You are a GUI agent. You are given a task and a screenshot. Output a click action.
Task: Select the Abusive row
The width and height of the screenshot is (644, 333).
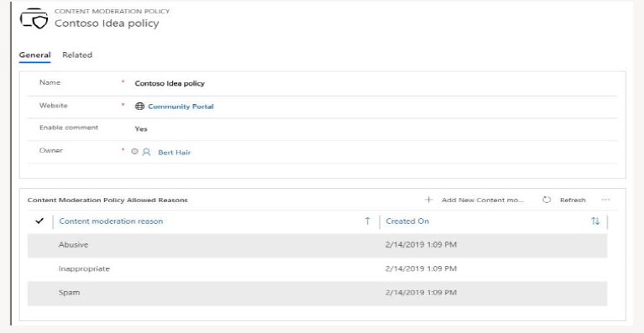317,245
